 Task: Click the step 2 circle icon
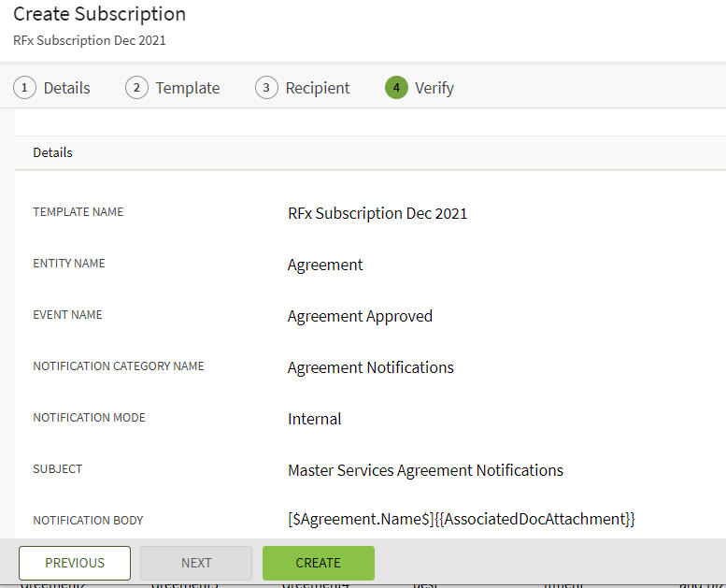[137, 88]
